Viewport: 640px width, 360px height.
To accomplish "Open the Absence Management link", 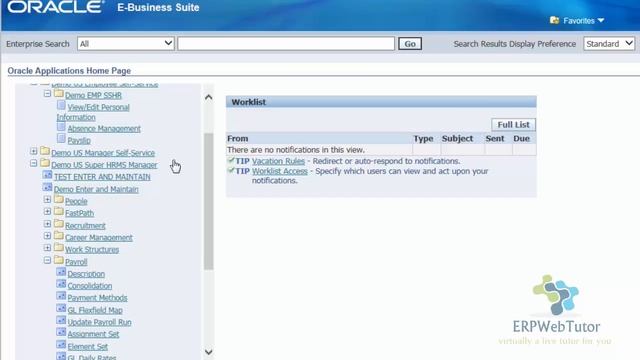I will 104,129.
